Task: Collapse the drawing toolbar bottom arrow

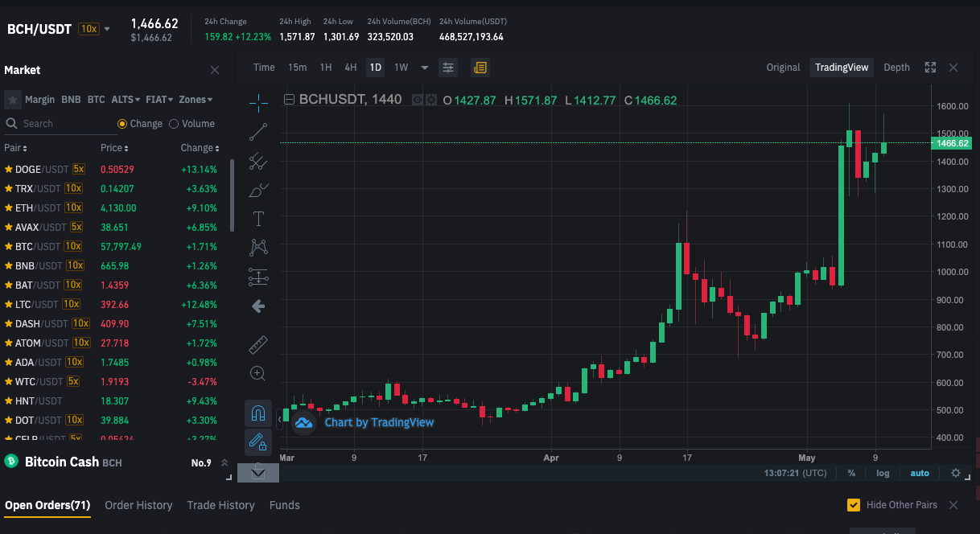Action: tap(258, 473)
